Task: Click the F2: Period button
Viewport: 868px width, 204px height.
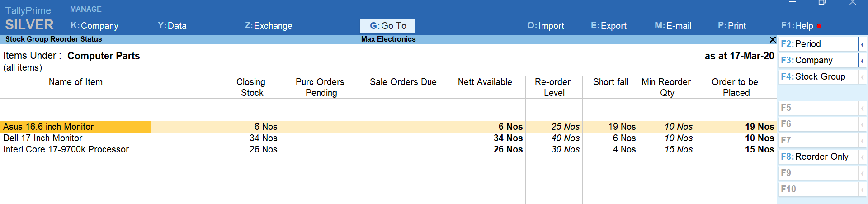Action: pyautogui.click(x=818, y=44)
